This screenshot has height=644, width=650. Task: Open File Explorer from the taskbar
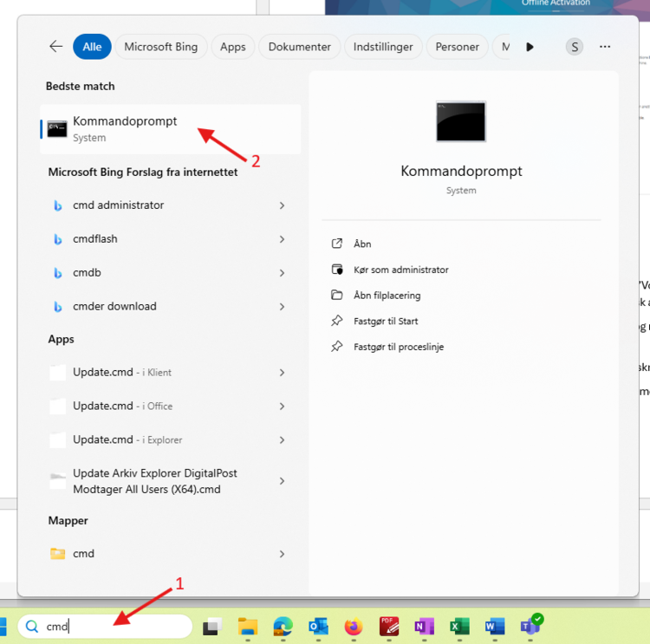click(x=248, y=627)
